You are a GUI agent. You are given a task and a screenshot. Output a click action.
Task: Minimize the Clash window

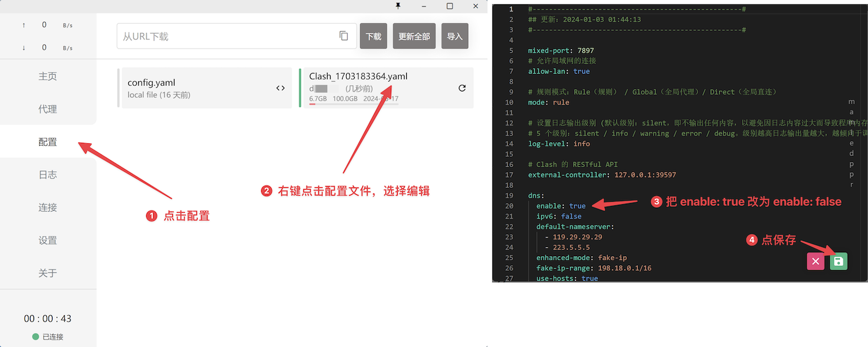[424, 6]
